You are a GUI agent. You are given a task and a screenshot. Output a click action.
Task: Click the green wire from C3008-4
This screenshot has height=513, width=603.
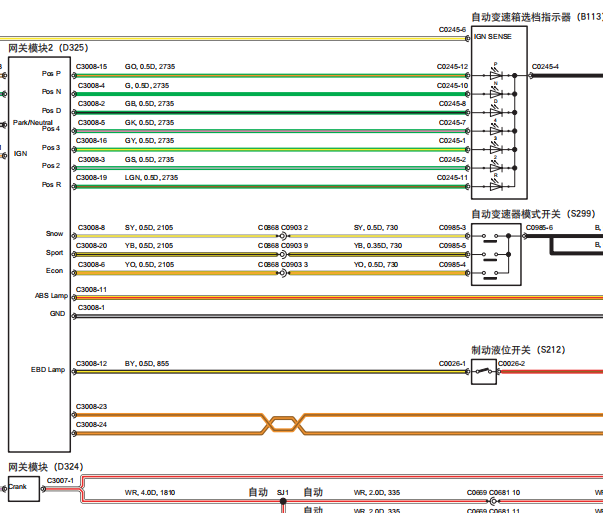271,94
